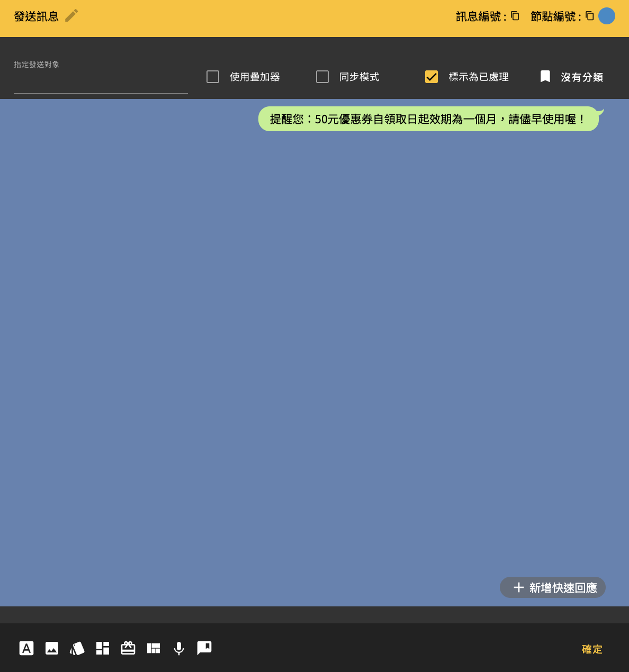Screen dimensions: 629x672
Task: Click the 訊息編號 label text
Action: tap(481, 16)
